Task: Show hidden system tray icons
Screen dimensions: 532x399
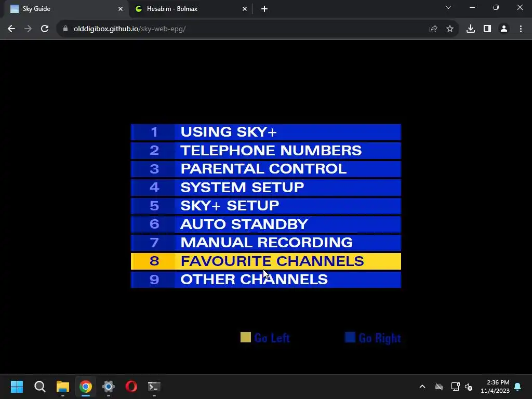Action: pos(422,387)
